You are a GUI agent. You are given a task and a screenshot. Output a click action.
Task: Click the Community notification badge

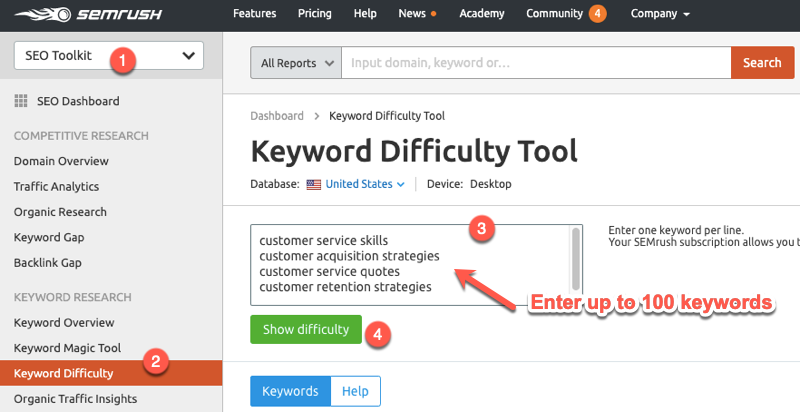[597, 14]
